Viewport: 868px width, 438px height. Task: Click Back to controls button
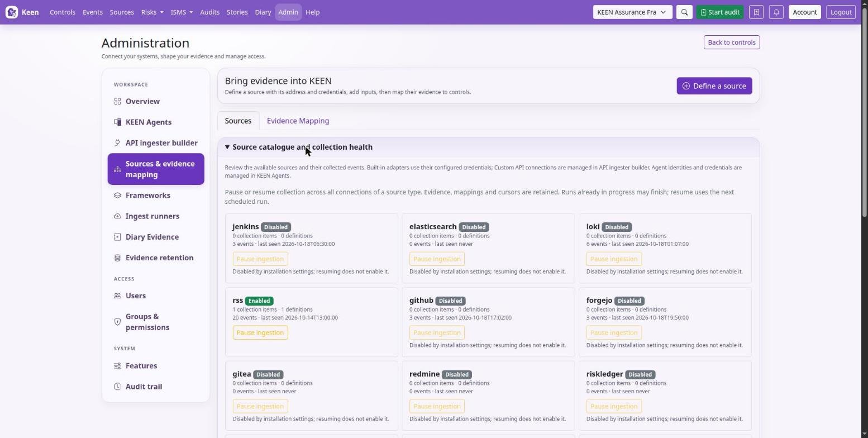coord(732,42)
